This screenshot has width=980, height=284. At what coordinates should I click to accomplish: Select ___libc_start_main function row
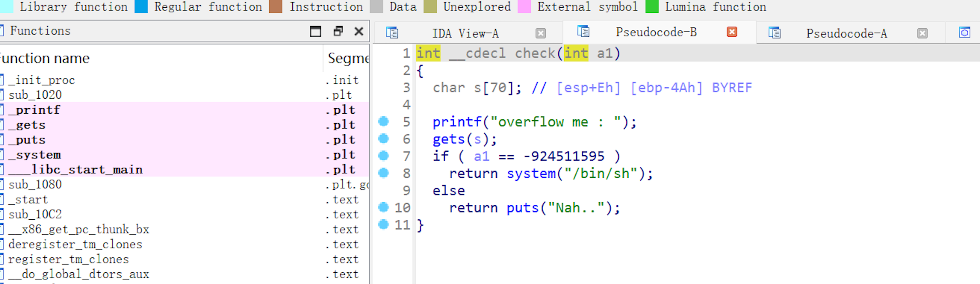pyautogui.click(x=185, y=169)
